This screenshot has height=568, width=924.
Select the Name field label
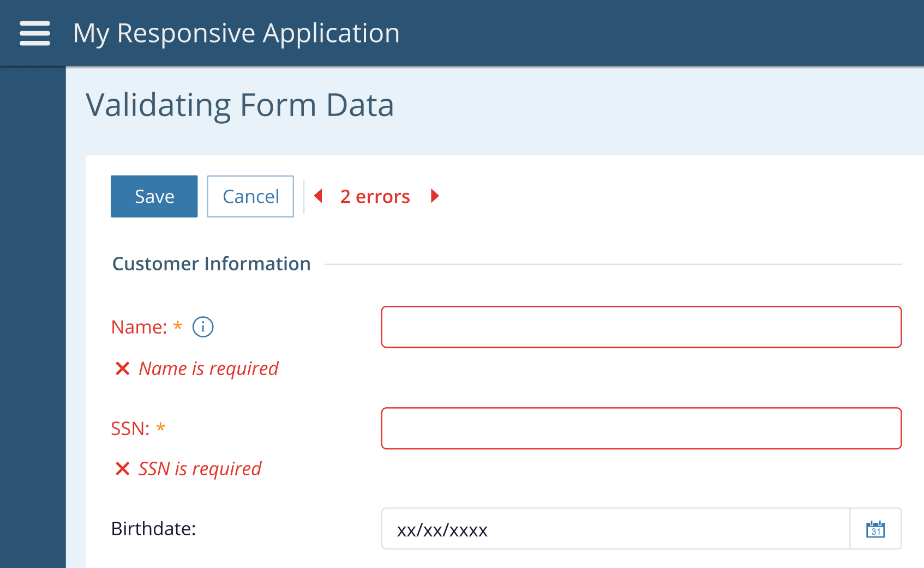(139, 327)
